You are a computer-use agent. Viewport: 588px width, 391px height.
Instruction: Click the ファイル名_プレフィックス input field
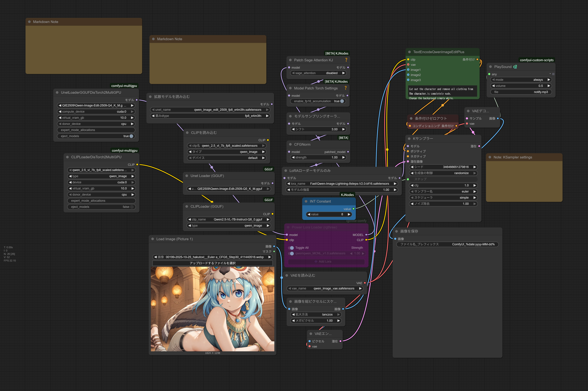tap(447, 244)
